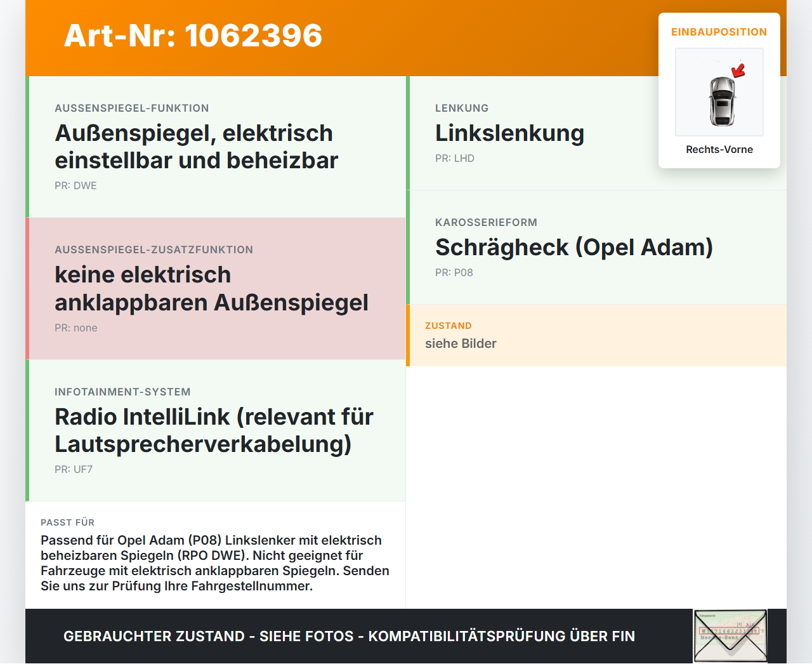Click the 'PR: DWE' code
Screen dimensions: 812x664
[75, 186]
